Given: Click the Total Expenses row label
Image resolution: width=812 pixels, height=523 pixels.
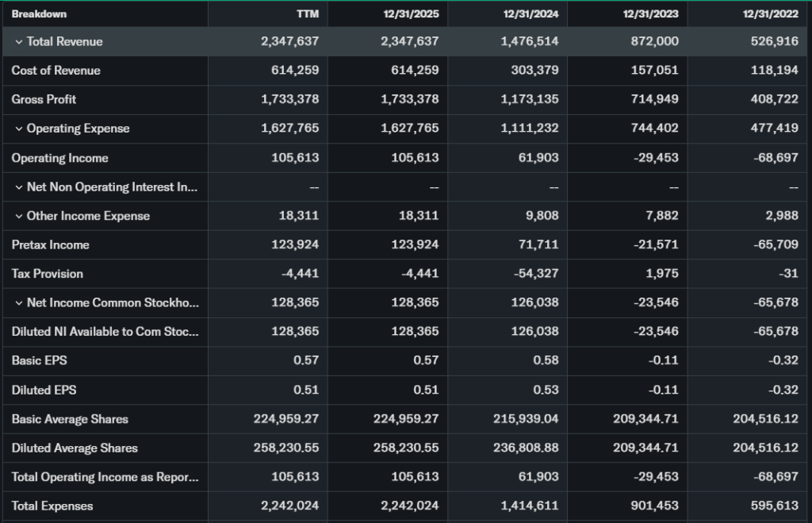Looking at the screenshot, I should click(x=52, y=506).
